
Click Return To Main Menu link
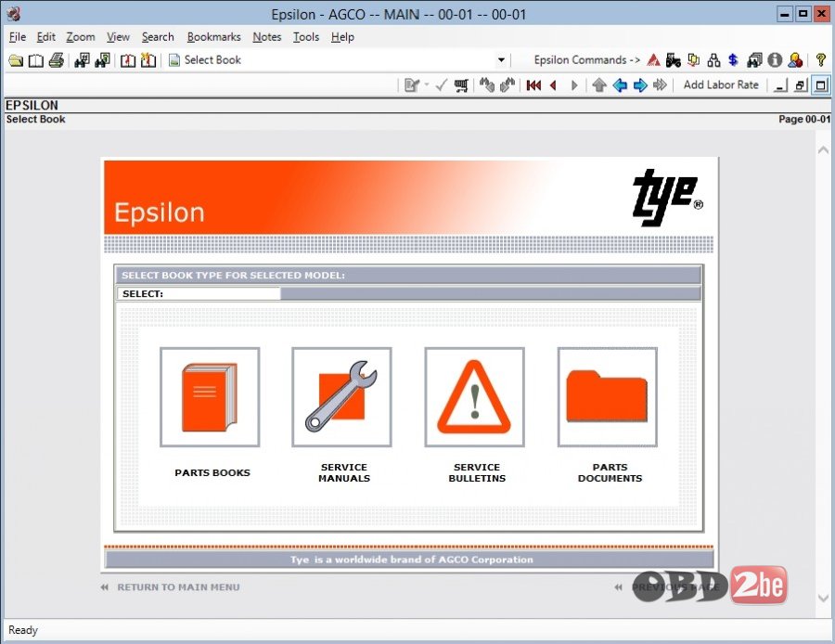click(x=178, y=587)
